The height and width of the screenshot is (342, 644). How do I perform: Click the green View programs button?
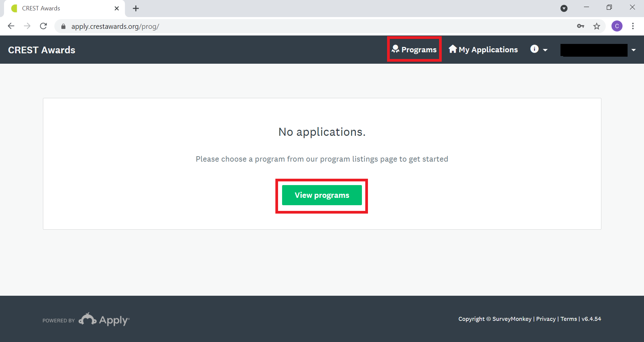[x=322, y=195]
